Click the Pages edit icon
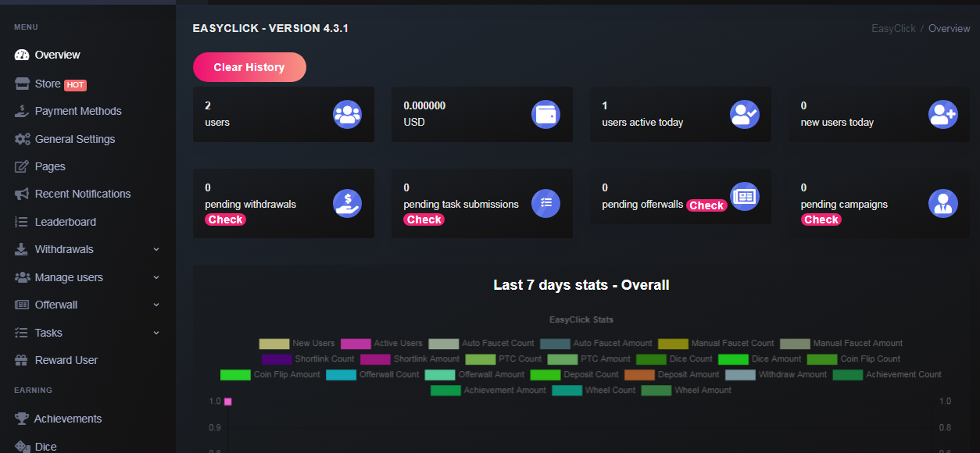This screenshot has width=980, height=453. point(22,166)
